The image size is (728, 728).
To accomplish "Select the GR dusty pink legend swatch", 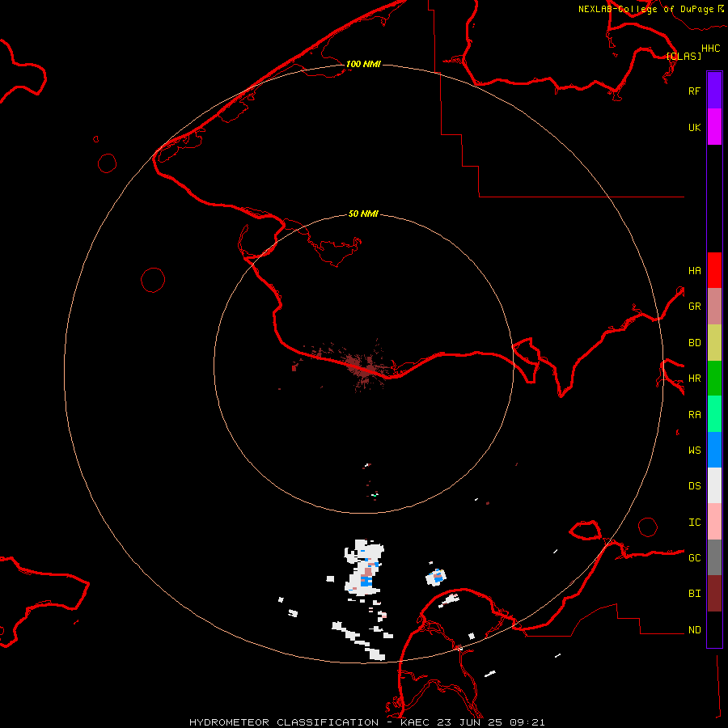I will click(714, 307).
